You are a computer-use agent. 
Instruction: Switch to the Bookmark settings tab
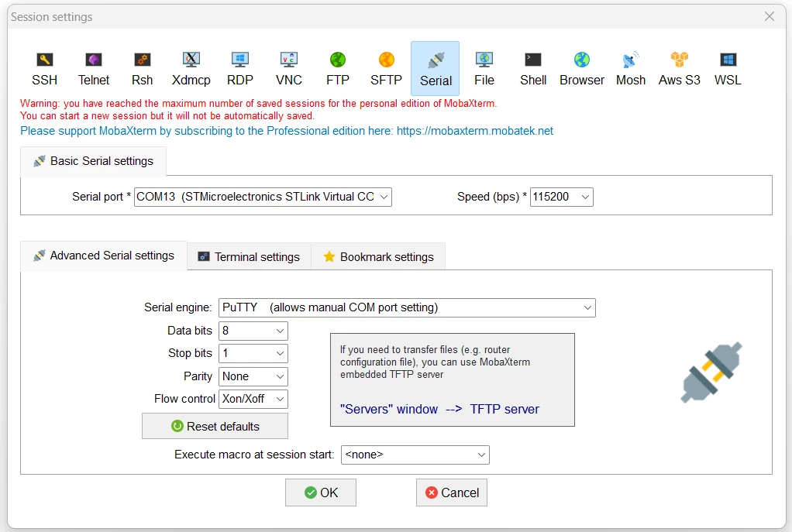378,257
